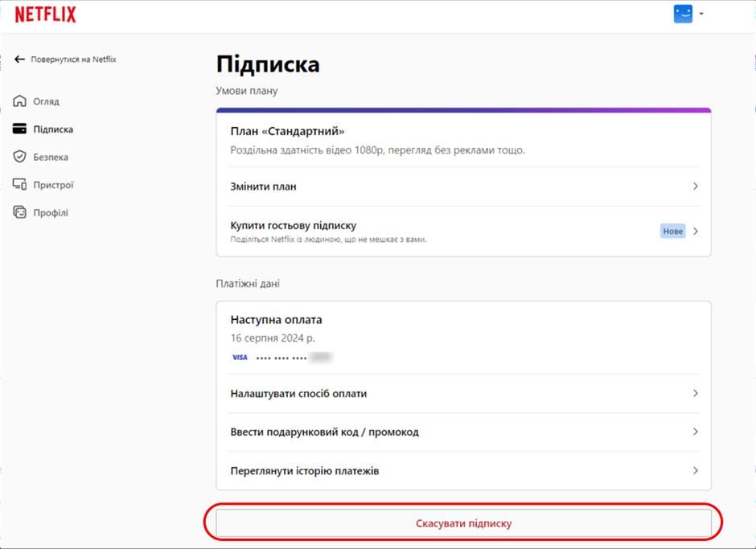Select Огляд in the sidebar
The height and width of the screenshot is (549, 756).
point(47,100)
